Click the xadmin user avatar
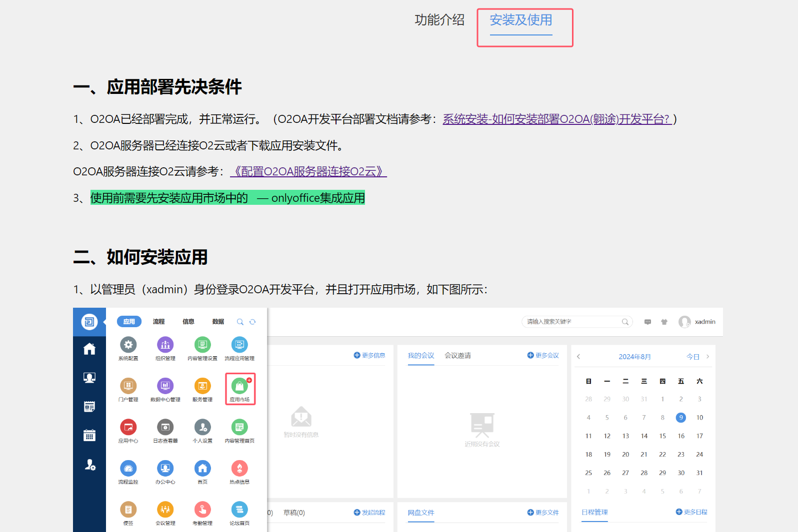798x532 pixels. [x=684, y=322]
